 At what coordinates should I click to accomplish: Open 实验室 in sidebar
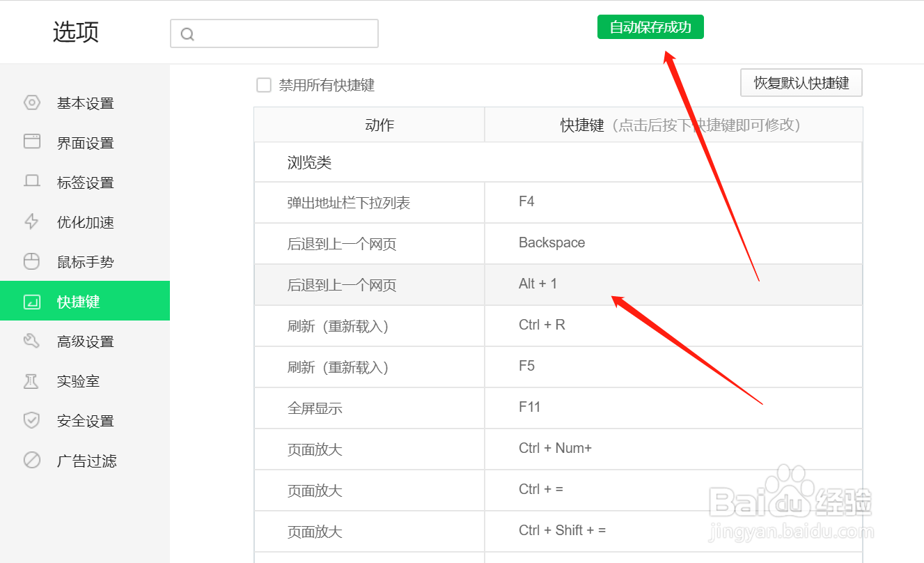85,381
